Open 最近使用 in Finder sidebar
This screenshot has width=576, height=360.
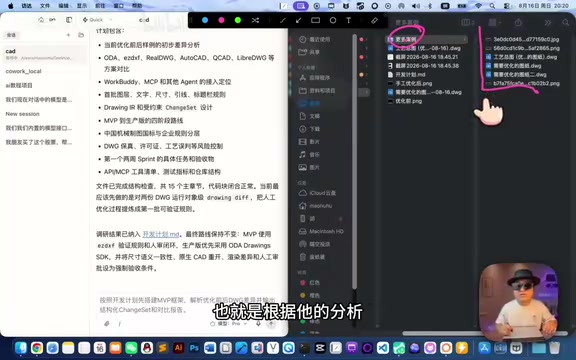coord(319,39)
